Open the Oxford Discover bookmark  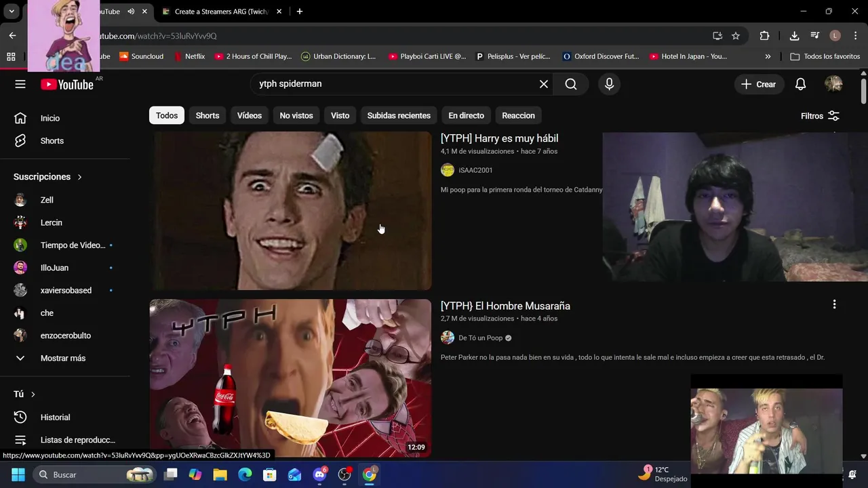pyautogui.click(x=601, y=56)
